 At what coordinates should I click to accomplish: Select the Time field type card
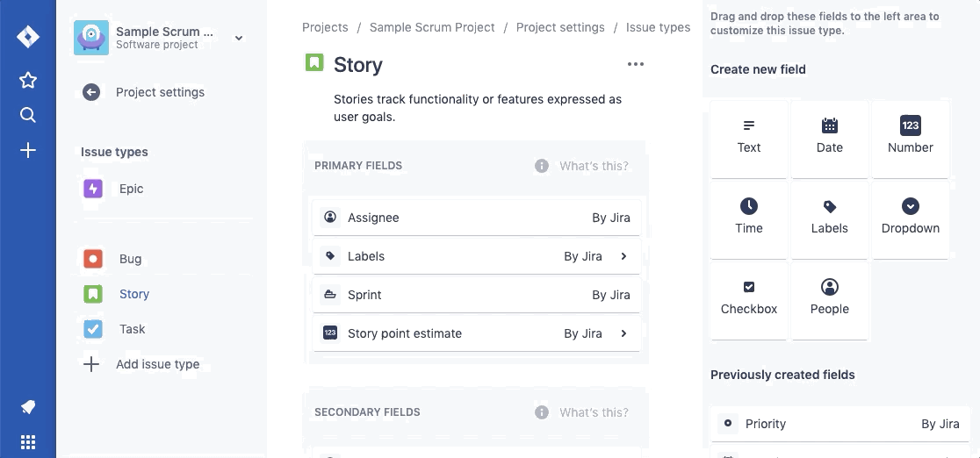coord(749,220)
